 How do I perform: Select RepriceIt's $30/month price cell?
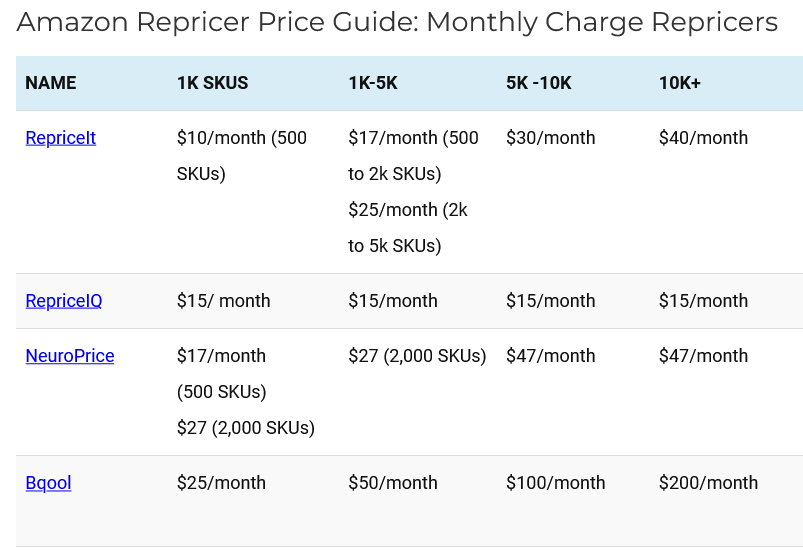tap(551, 138)
